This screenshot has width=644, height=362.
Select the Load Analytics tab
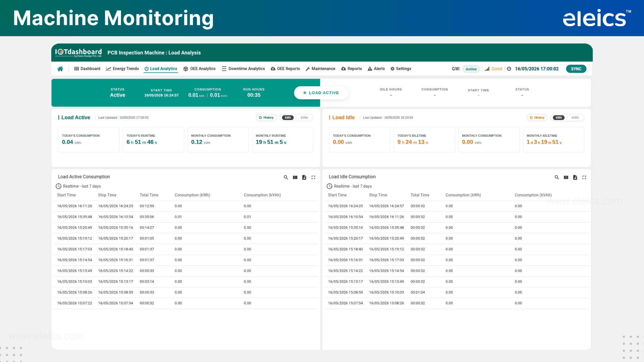[x=161, y=69]
